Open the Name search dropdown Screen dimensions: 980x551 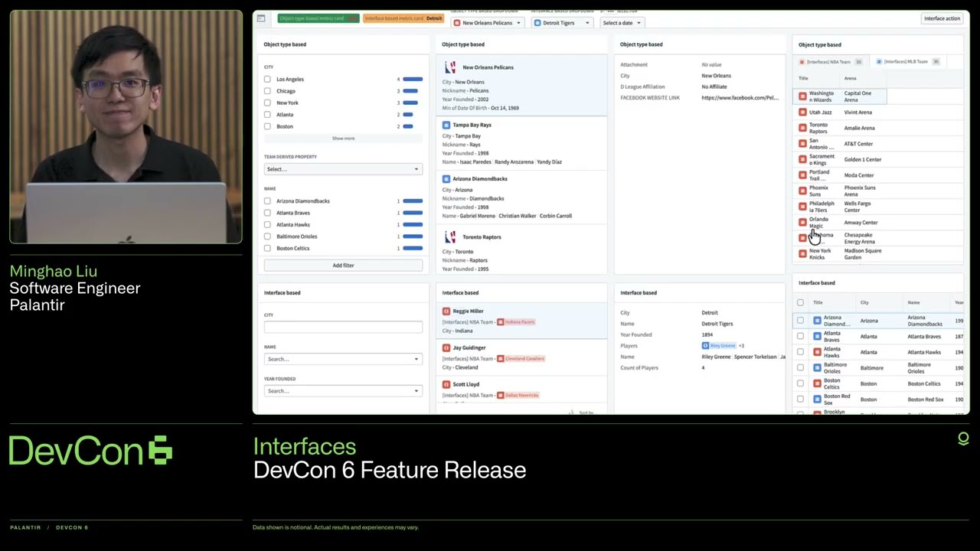(x=343, y=359)
